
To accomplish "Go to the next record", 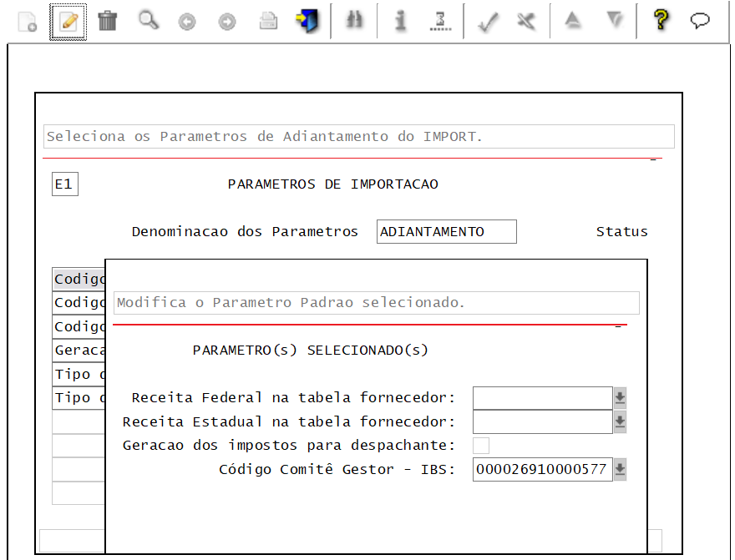I will pyautogui.click(x=226, y=21).
